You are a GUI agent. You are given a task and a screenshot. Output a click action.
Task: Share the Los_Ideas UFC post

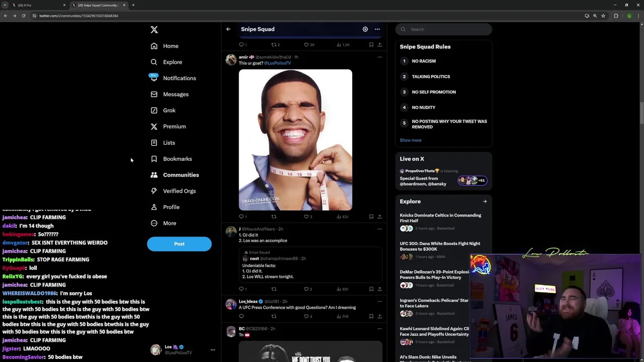[x=379, y=316]
